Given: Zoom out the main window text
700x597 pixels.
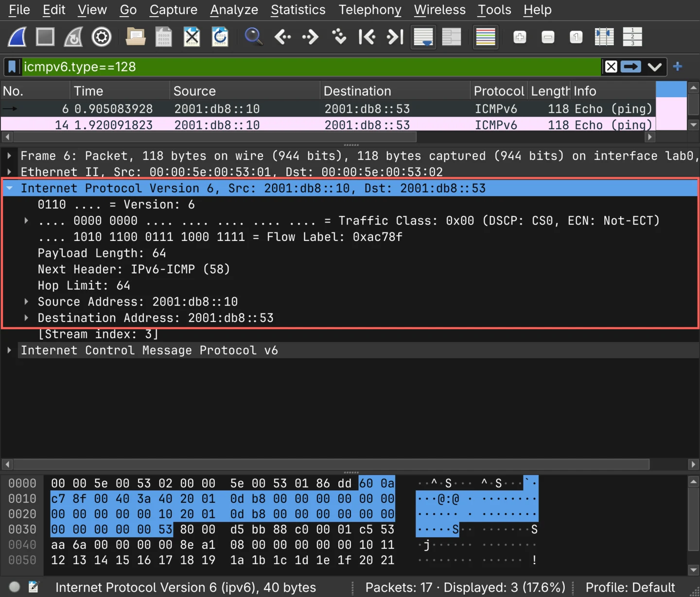Looking at the screenshot, I should coord(548,37).
